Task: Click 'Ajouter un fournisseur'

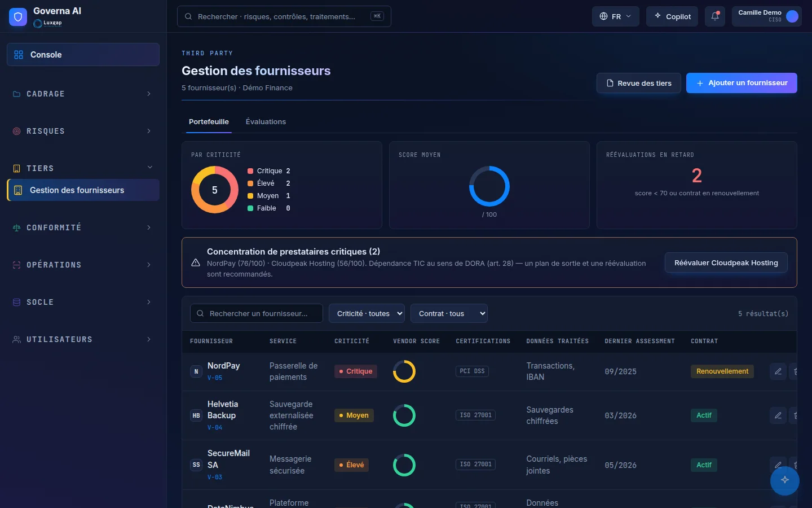Action: [x=742, y=83]
